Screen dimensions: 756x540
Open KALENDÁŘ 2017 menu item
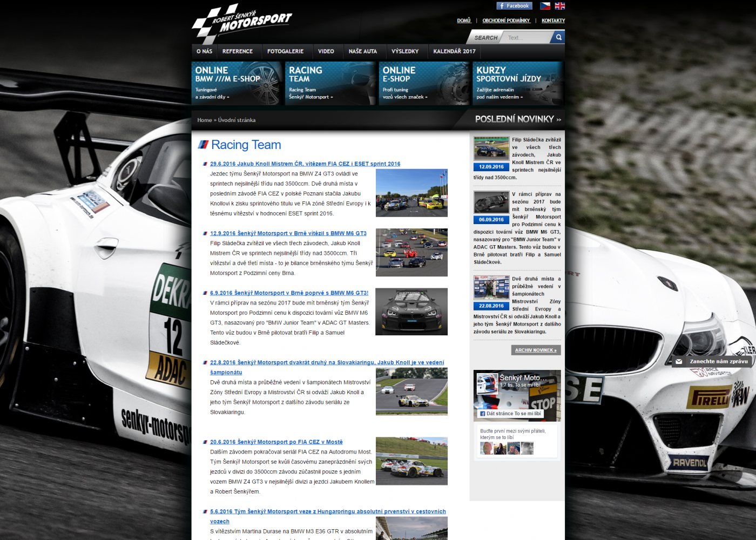[x=455, y=51]
